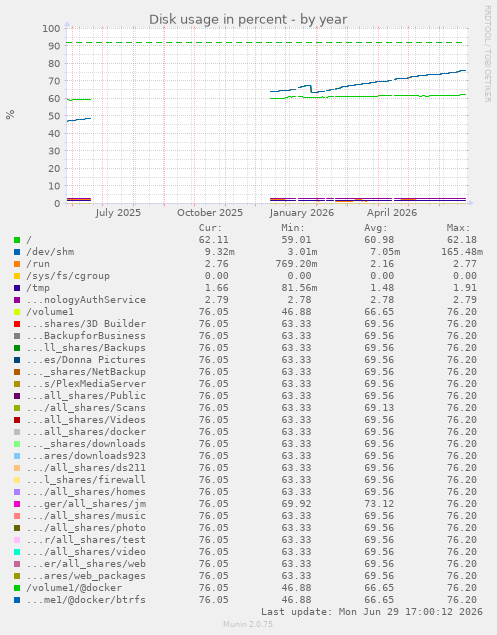
Task: Click the ...nologyAuthService legend entry
Action: pyautogui.click(x=86, y=300)
